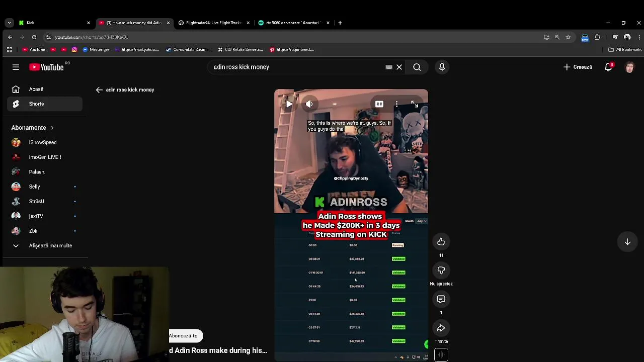This screenshot has height=362, width=644.
Task: Go to the next Short with the down arrow
Action: [x=627, y=242]
